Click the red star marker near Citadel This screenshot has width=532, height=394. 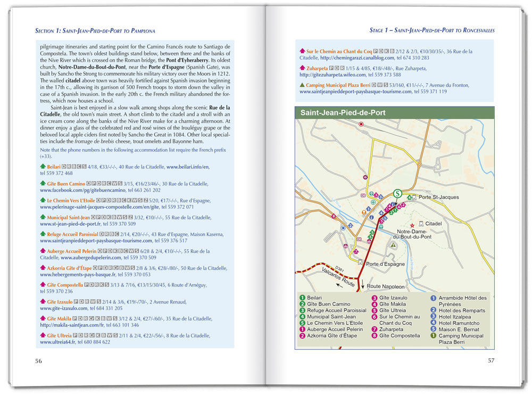pos(412,226)
